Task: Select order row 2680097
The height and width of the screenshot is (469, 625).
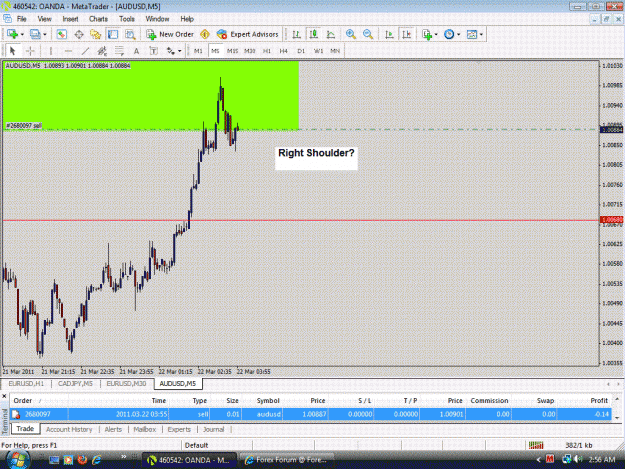Action: [x=311, y=414]
